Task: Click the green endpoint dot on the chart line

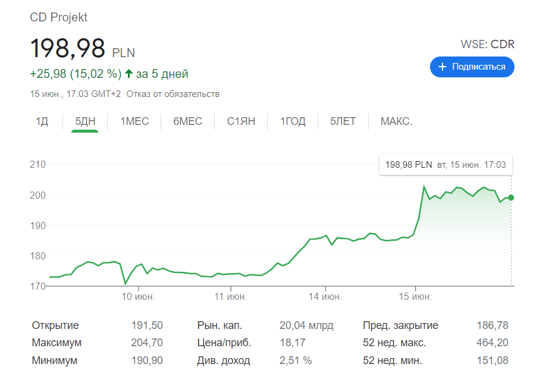Action: pos(511,197)
